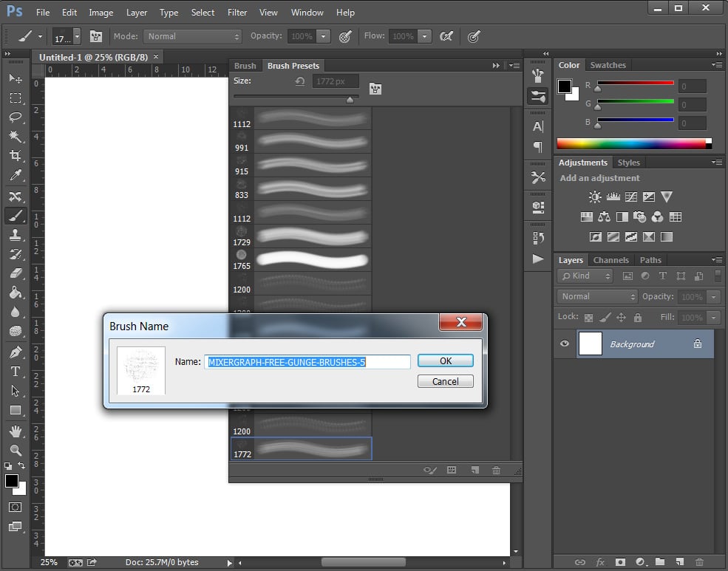Screen dimensions: 728x571
Task: Open the Filter menu
Action: 237,13
